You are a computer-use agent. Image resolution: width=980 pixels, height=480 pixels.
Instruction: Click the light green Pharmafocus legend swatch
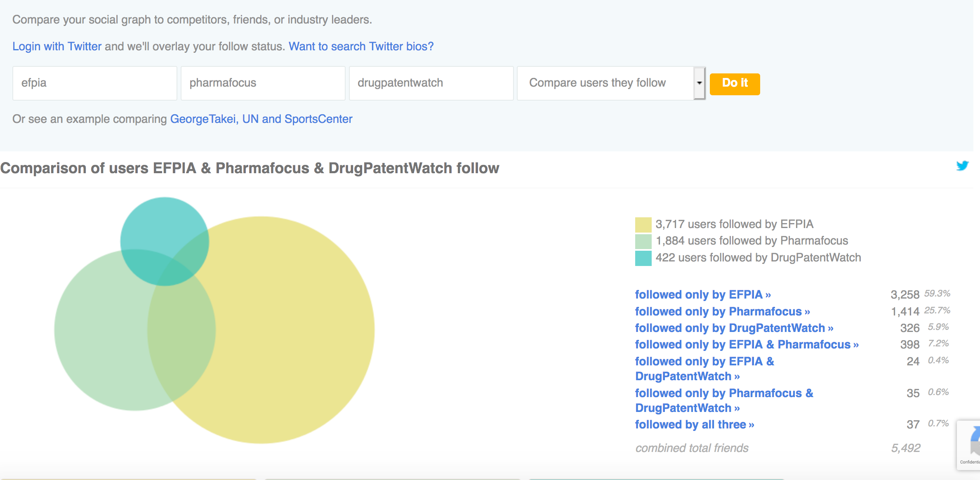click(643, 241)
